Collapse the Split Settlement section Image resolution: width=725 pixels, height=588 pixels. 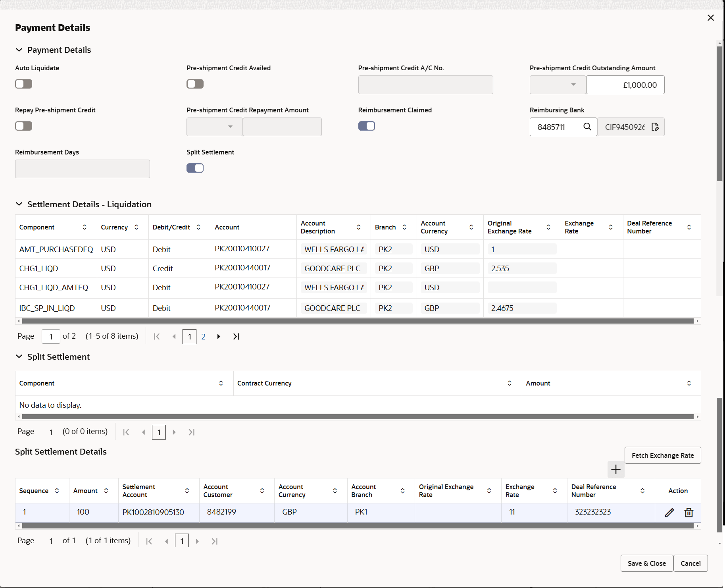(19, 356)
